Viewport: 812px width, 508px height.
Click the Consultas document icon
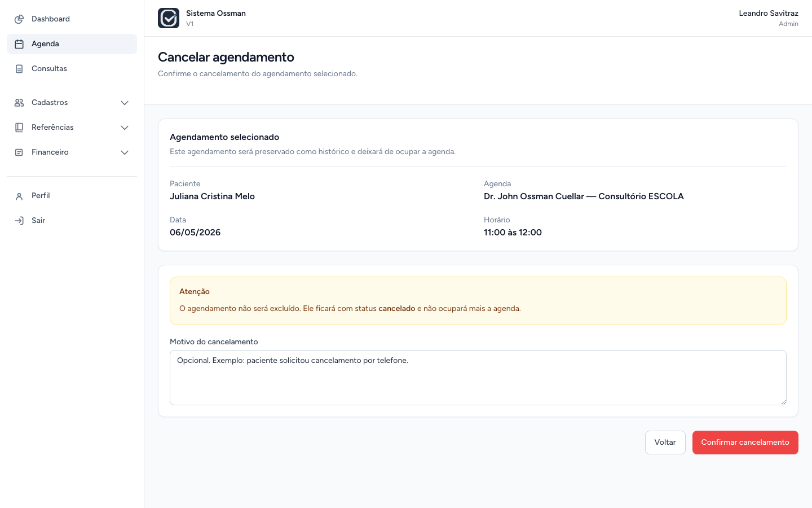(x=19, y=69)
